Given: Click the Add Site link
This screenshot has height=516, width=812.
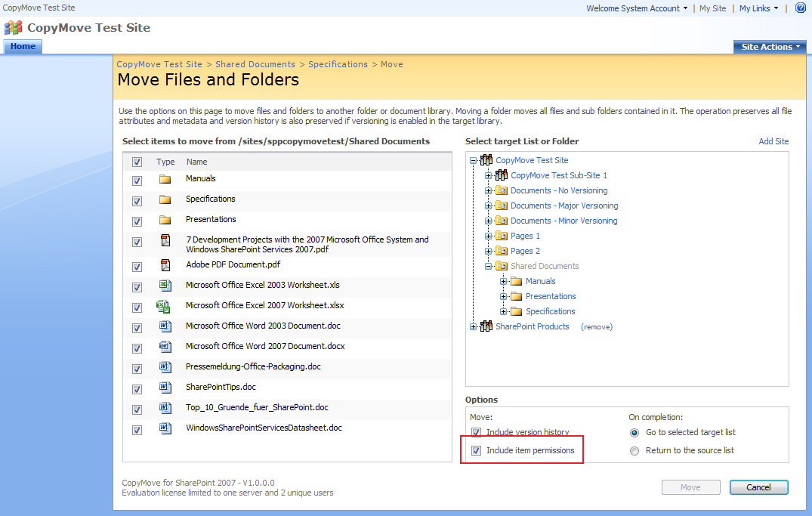Looking at the screenshot, I should point(773,141).
